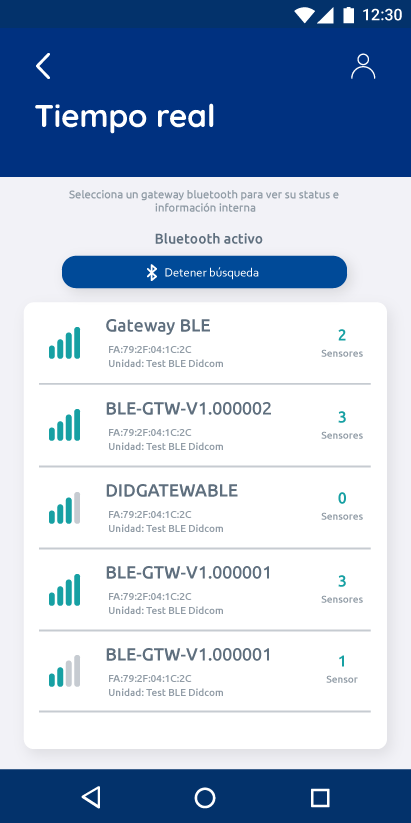Stop scanning with Detener búsqueda button
Image resolution: width=411 pixels, height=823 pixels.
click(x=204, y=272)
